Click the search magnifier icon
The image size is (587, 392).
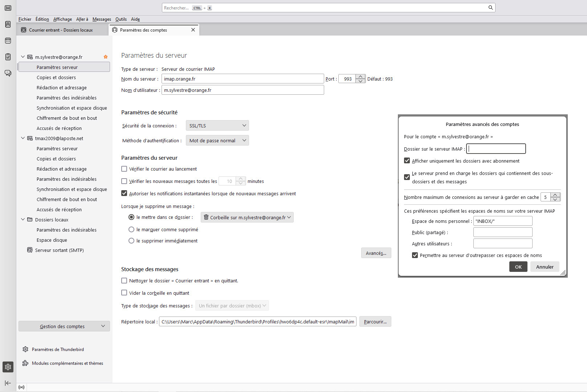coord(490,8)
